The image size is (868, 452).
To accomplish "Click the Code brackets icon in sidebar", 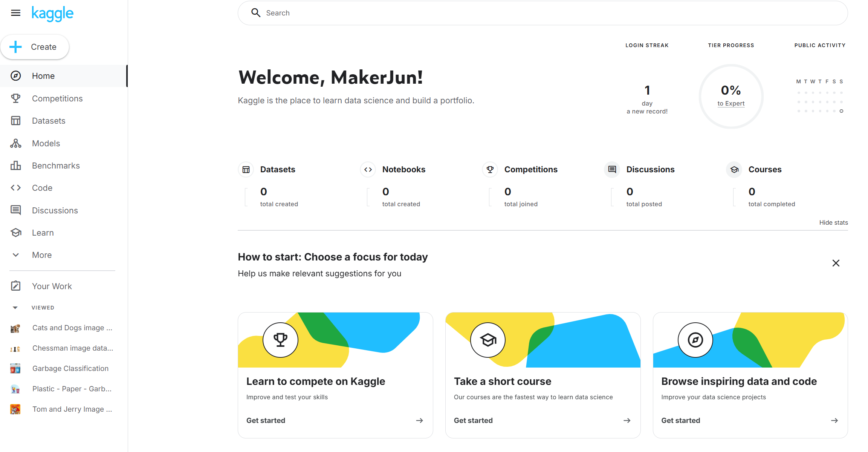I will click(15, 188).
